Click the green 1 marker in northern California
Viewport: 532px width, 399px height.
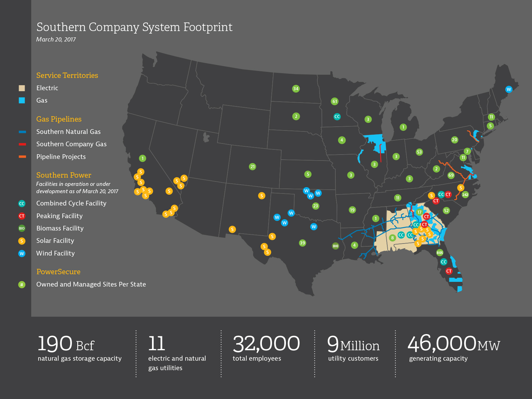142,158
